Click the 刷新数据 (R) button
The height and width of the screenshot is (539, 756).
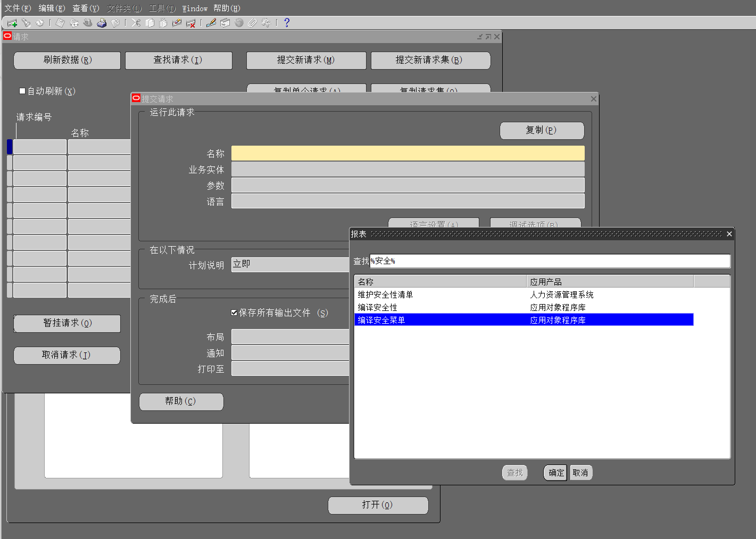click(x=67, y=60)
